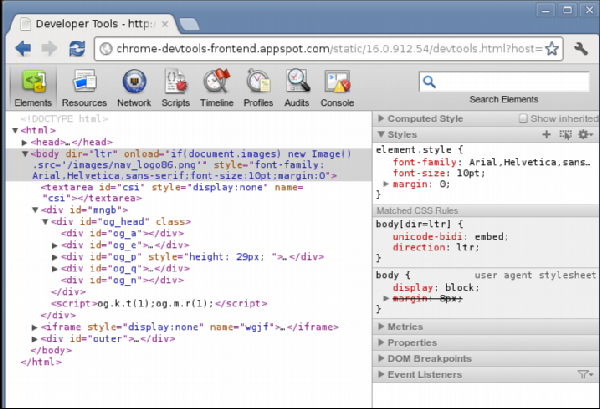Expand the iframe wgjf node
This screenshot has width=600, height=409.
pos(34,327)
